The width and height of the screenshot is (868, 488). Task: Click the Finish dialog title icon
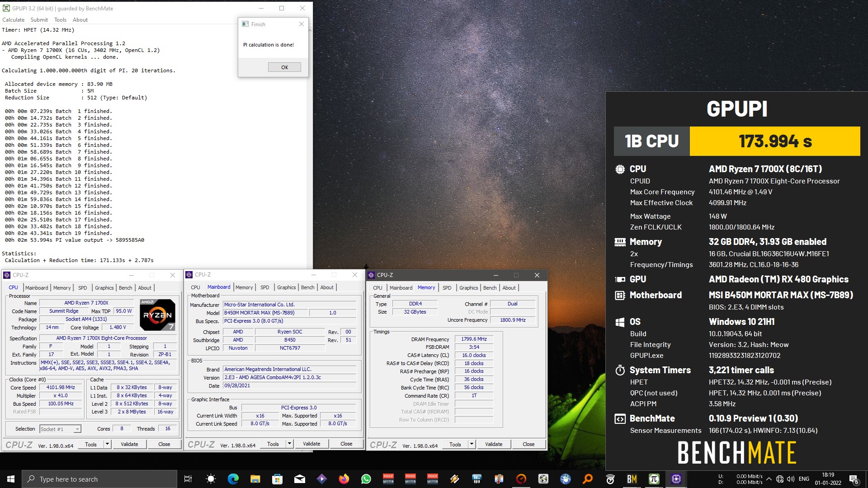click(245, 24)
